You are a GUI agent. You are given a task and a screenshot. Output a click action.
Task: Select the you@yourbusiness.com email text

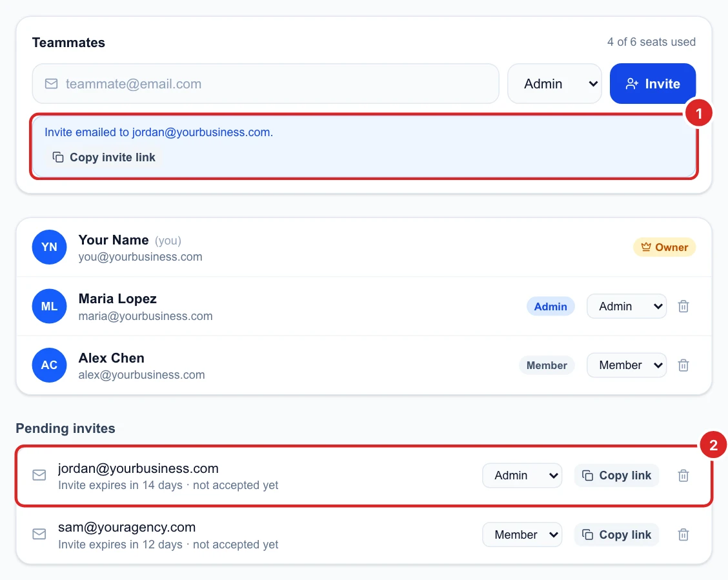(140, 257)
